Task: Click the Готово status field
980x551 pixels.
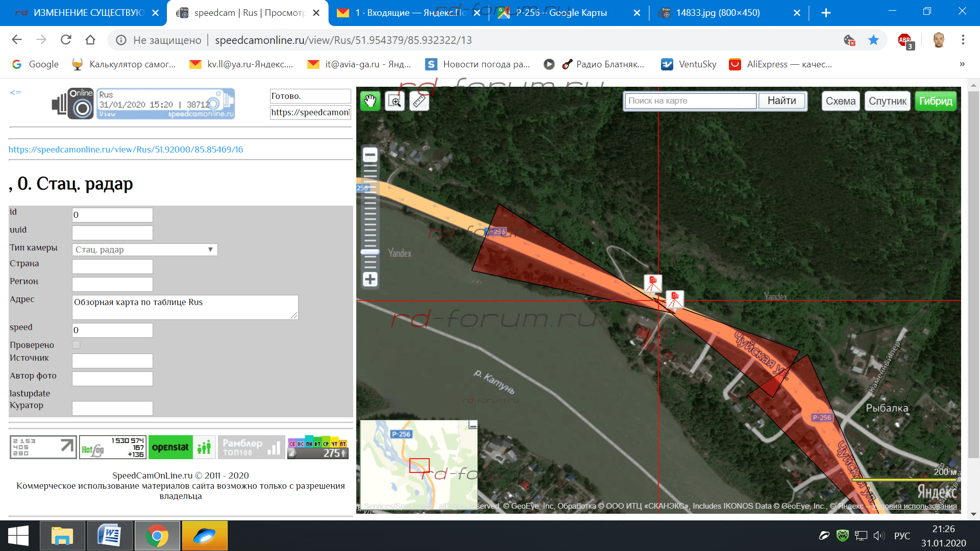Action: (x=310, y=96)
